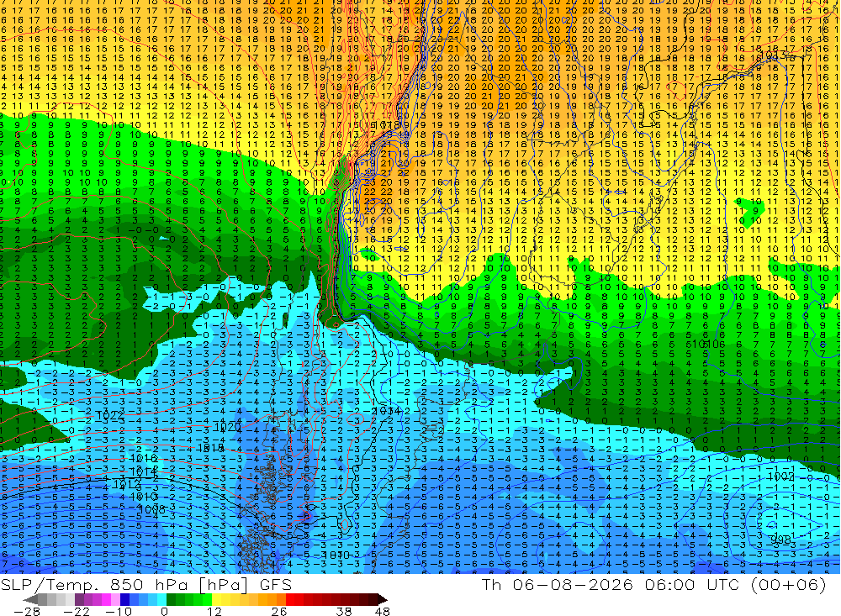Click the dark maroon right arrow of the color scale
The width and height of the screenshot is (841, 616).
point(381,599)
